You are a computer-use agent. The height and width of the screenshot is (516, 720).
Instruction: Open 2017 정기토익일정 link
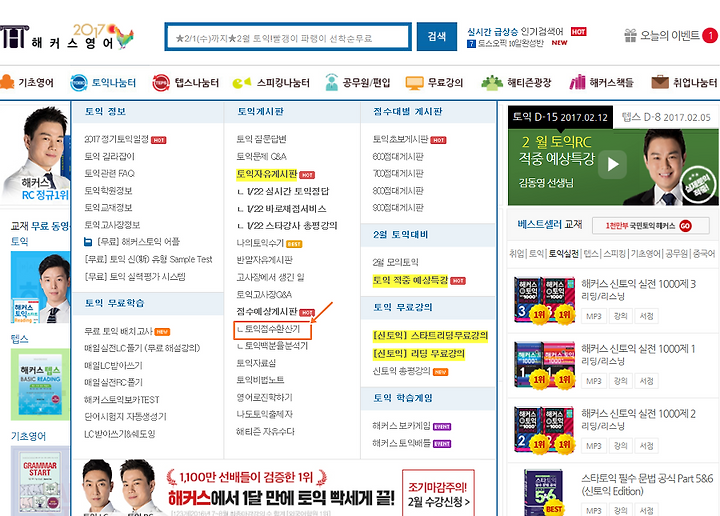pyautogui.click(x=117, y=139)
